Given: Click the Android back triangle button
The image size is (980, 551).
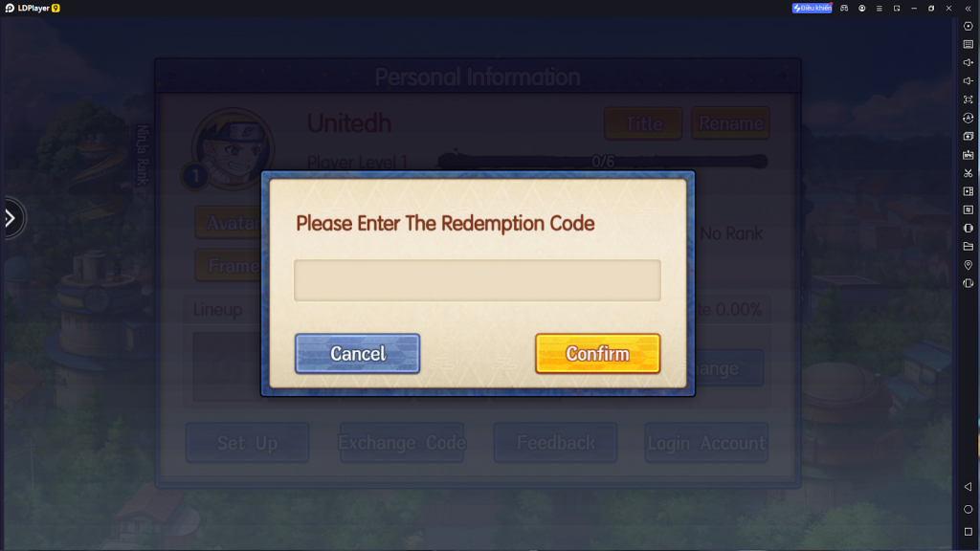Looking at the screenshot, I should [969, 487].
